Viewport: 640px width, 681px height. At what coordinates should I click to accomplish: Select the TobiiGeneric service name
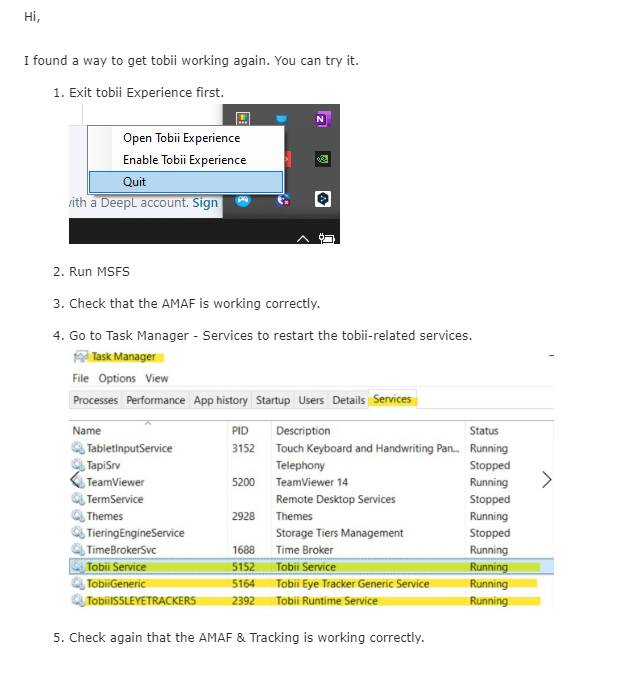click(x=116, y=584)
